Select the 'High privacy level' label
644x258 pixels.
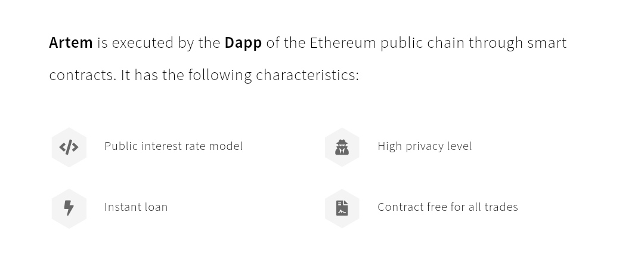424,146
